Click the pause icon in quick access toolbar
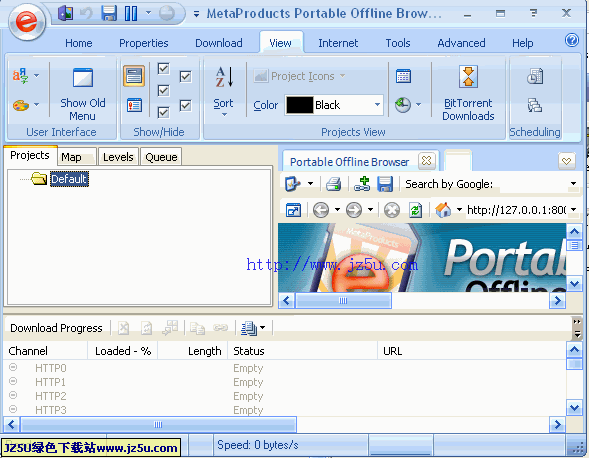Screen dimensions: 589x458 [x=130, y=13]
